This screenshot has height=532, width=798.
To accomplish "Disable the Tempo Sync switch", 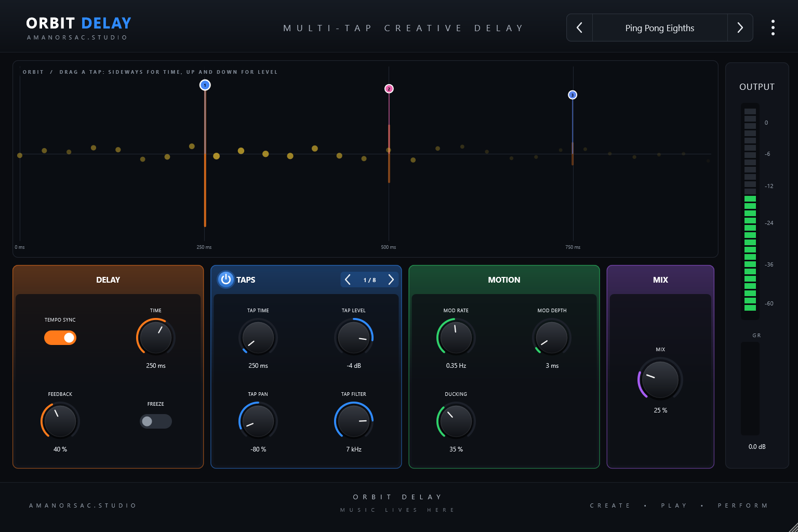I will click(x=60, y=338).
